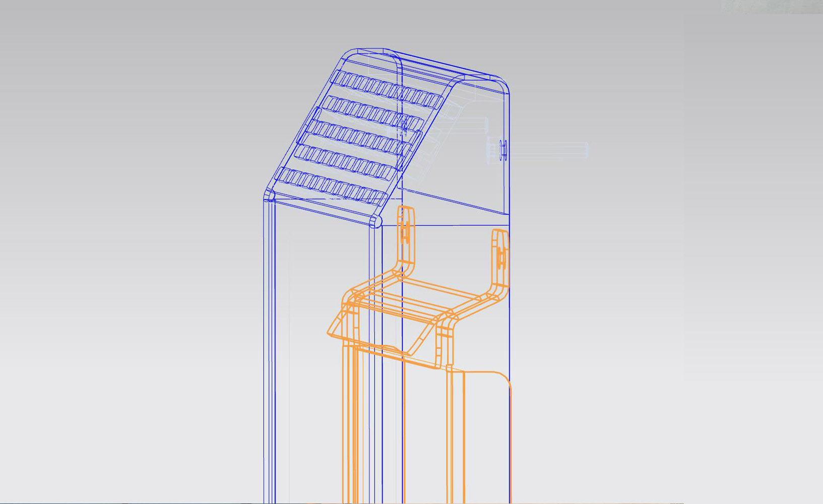Click the small bolt head on housing's right side
This screenshot has height=504, width=823.
pyautogui.click(x=502, y=150)
